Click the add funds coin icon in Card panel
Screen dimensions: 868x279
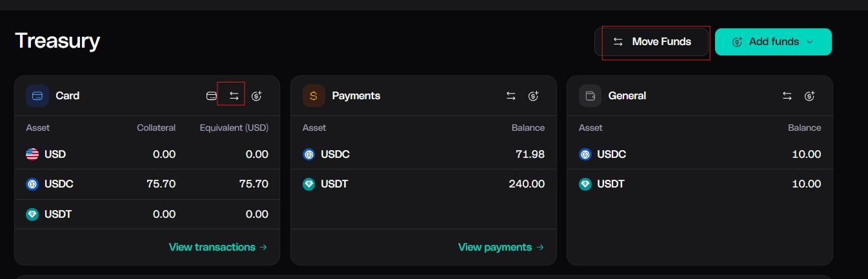point(257,96)
